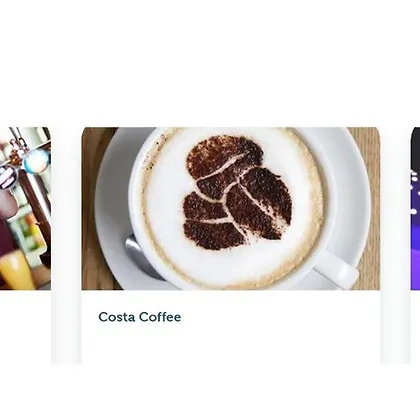Click the white body beneath the left card
The image size is (420, 420).
click(x=25, y=327)
